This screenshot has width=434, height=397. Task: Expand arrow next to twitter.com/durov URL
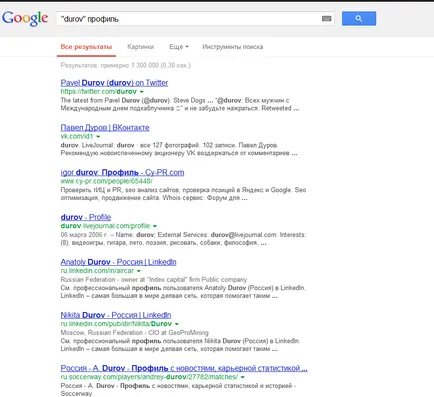click(142, 92)
